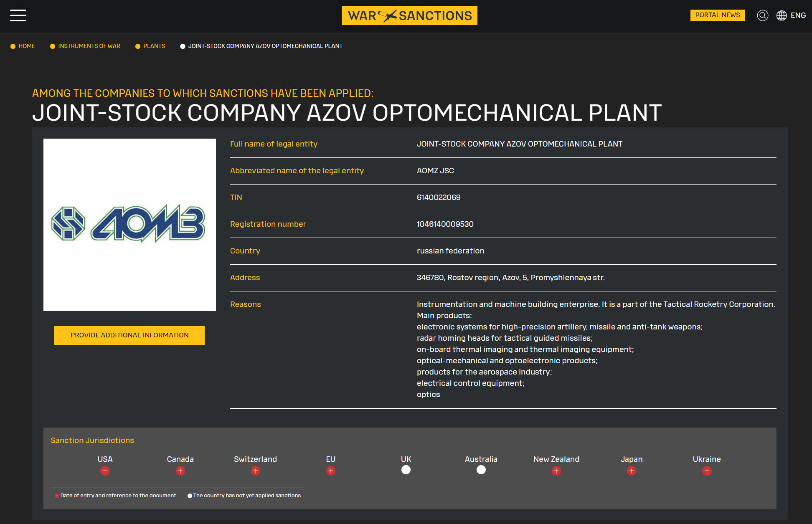This screenshot has width=812, height=524.
Task: Go to Home breadcrumb
Action: [27, 46]
